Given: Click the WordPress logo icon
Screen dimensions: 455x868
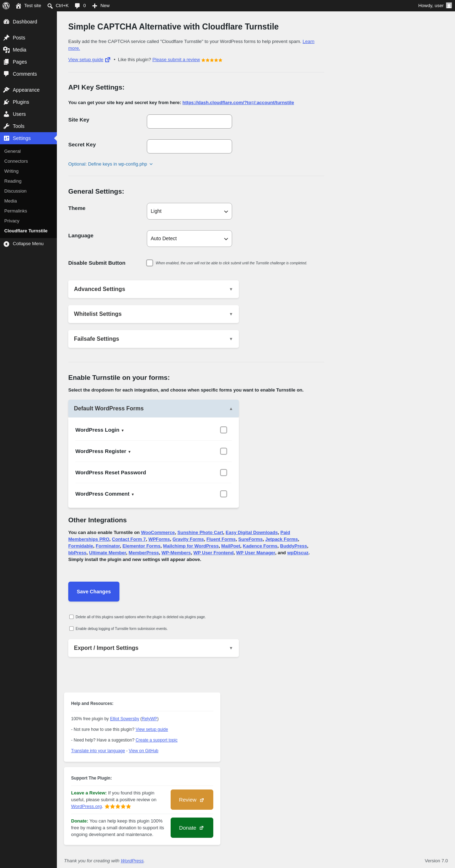Looking at the screenshot, I should pyautogui.click(x=6, y=6).
